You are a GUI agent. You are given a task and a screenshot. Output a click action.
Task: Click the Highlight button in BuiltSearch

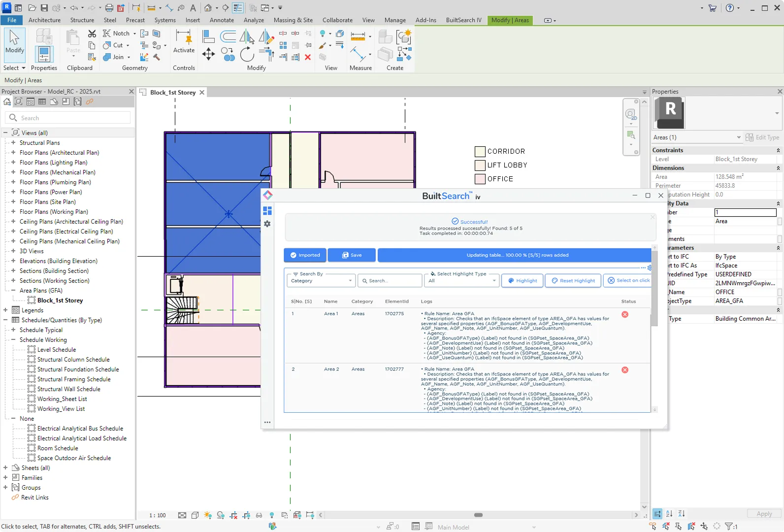coord(523,281)
